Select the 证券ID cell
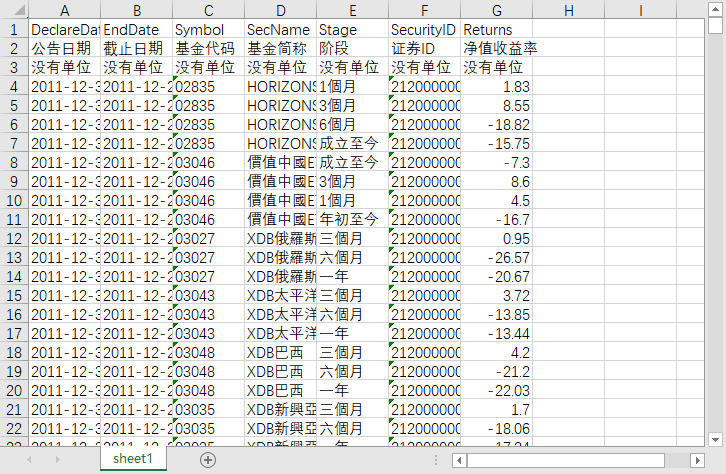 click(x=425, y=49)
